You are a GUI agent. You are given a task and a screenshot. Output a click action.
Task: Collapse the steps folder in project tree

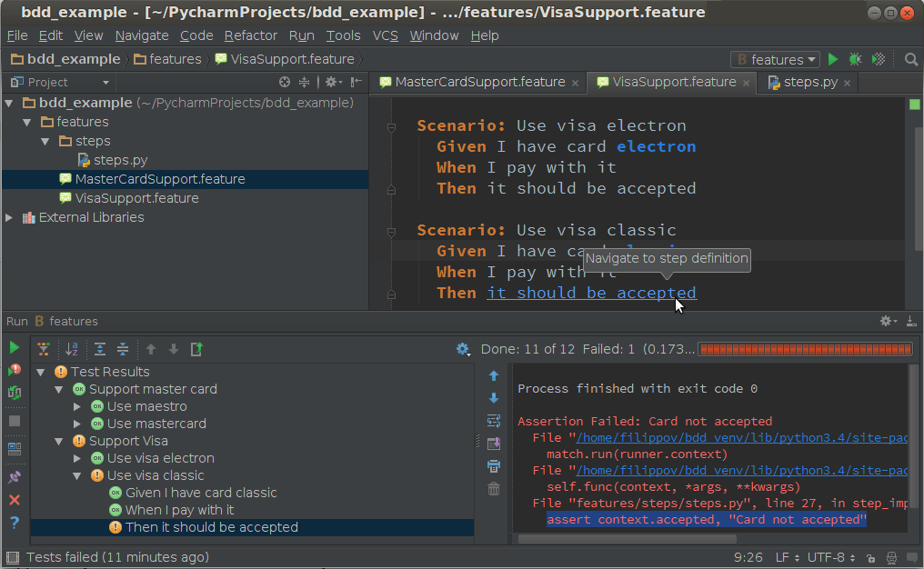click(45, 141)
